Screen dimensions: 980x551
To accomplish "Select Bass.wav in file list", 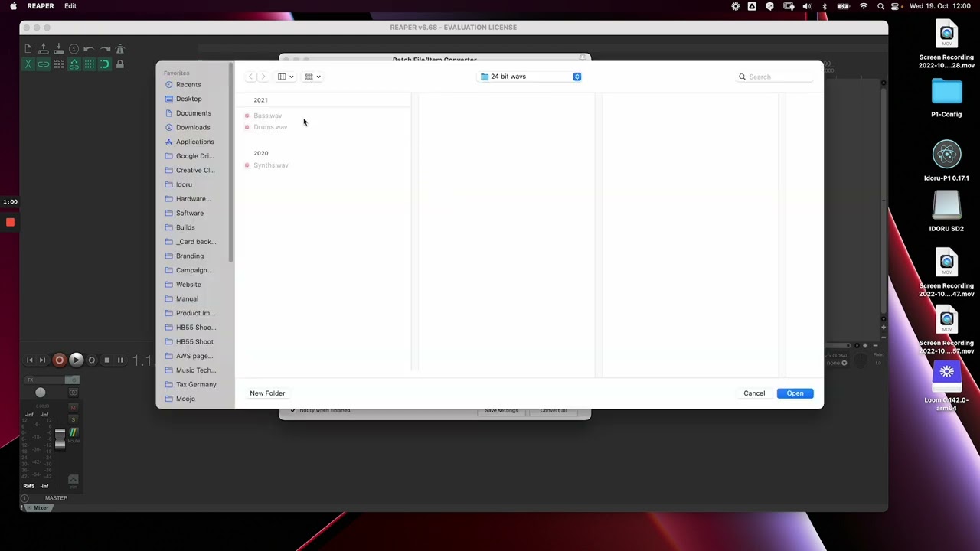I will [267, 116].
